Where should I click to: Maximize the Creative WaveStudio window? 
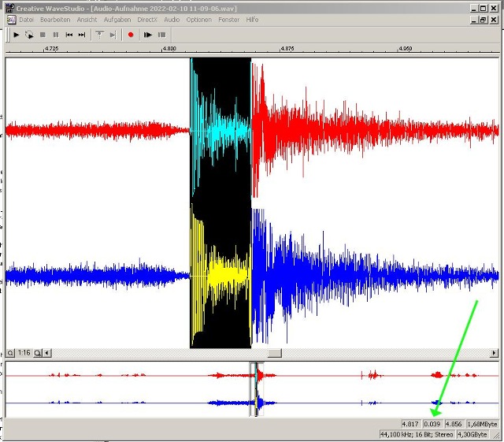pyautogui.click(x=483, y=9)
